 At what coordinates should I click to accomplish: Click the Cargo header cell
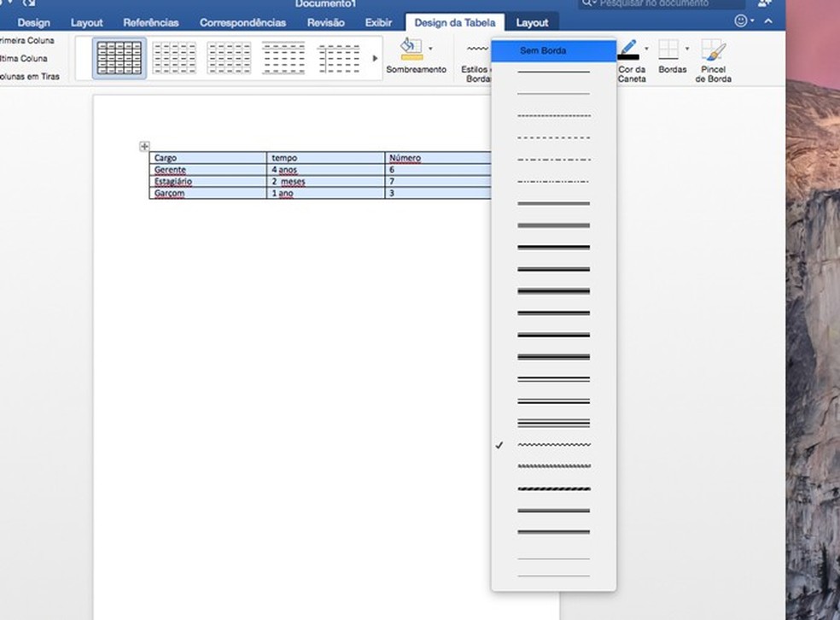(x=207, y=157)
